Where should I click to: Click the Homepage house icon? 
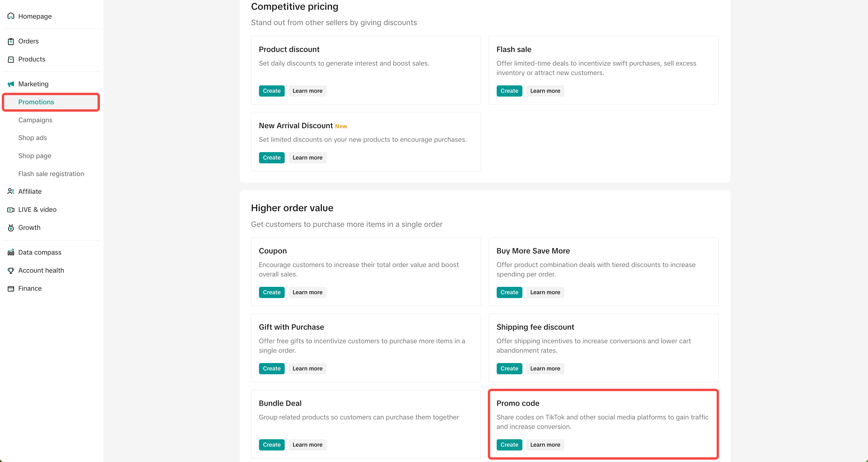[x=11, y=16]
